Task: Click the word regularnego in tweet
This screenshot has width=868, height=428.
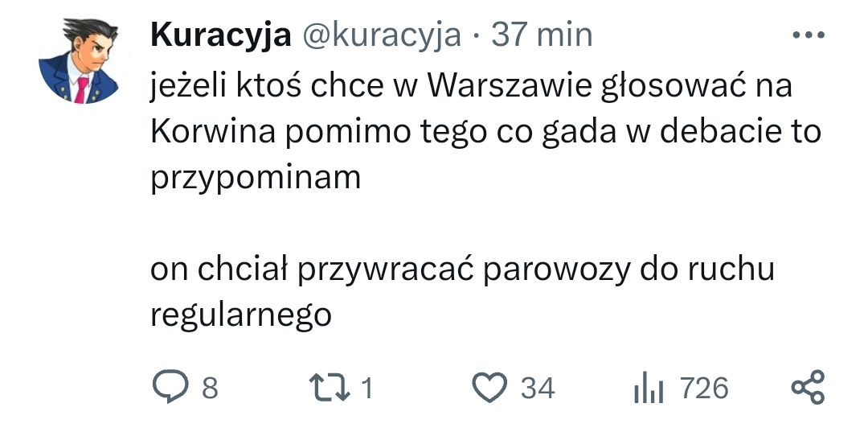Action: [x=241, y=316]
